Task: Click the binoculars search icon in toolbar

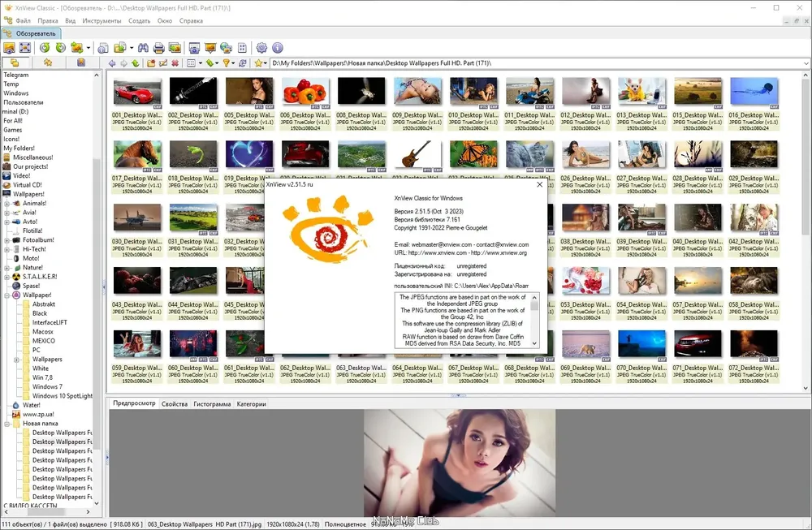Action: (144, 48)
